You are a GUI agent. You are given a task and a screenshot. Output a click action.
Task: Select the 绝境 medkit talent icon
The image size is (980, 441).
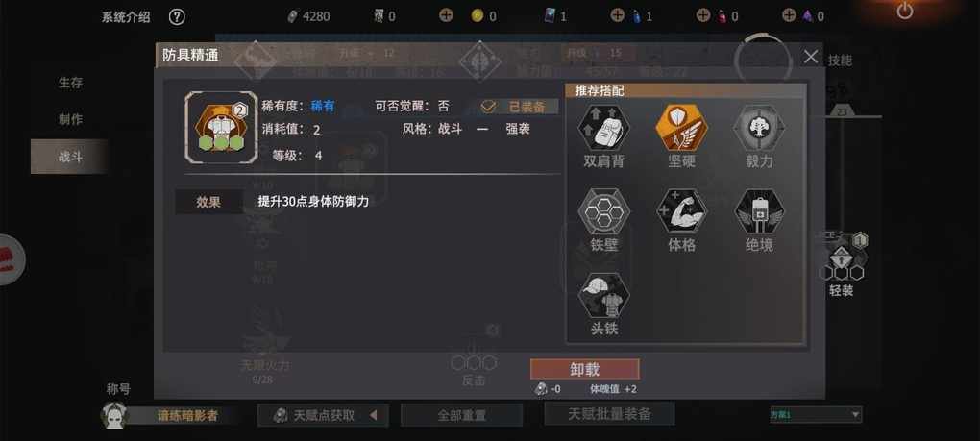pos(759,211)
